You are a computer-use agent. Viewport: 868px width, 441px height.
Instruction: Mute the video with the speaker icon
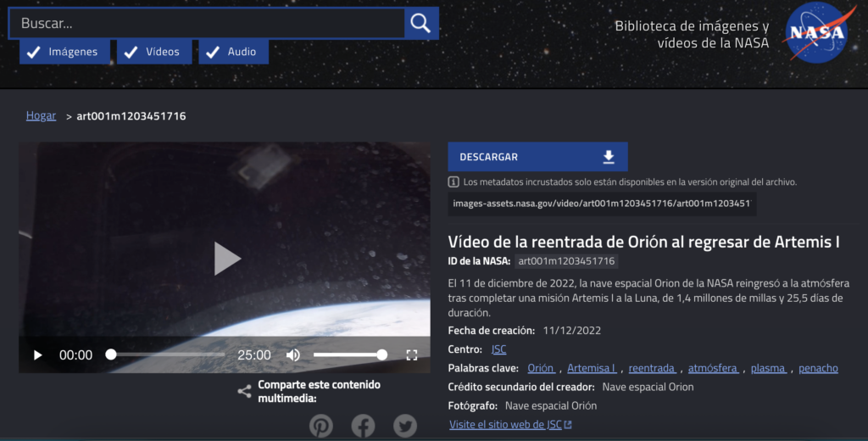[293, 355]
